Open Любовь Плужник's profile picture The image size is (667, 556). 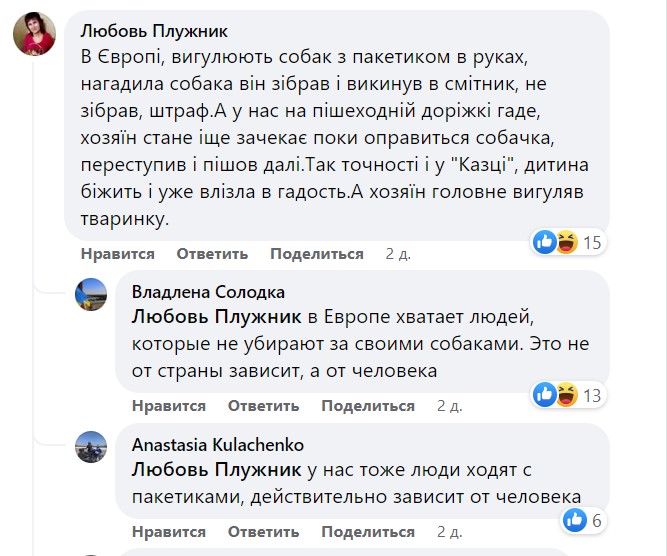click(x=34, y=38)
